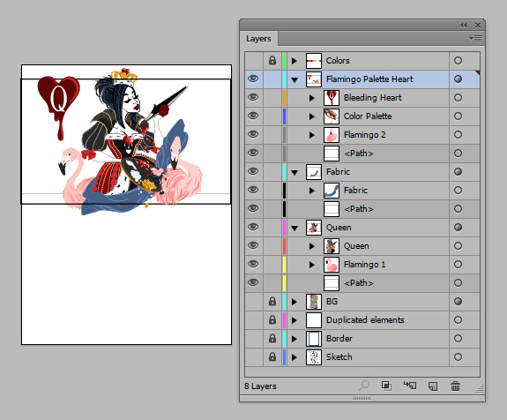Click target circle of Flamingo Palette Heart
The width and height of the screenshot is (507, 420).
(458, 79)
